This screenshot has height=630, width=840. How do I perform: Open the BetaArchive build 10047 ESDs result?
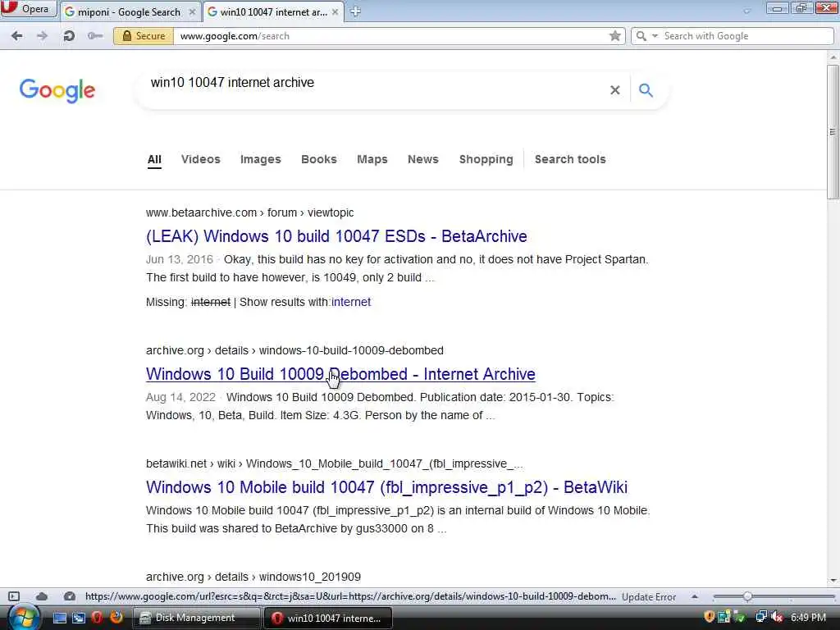pos(336,236)
